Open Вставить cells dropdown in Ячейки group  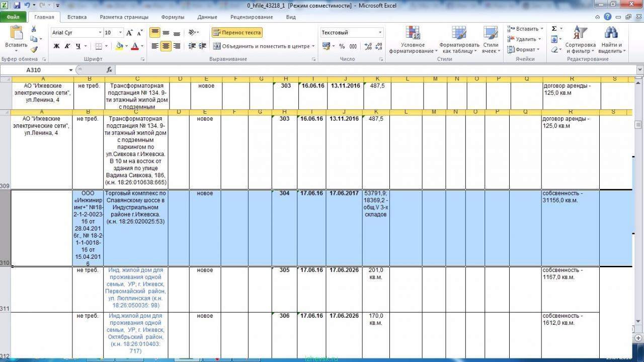click(524, 29)
